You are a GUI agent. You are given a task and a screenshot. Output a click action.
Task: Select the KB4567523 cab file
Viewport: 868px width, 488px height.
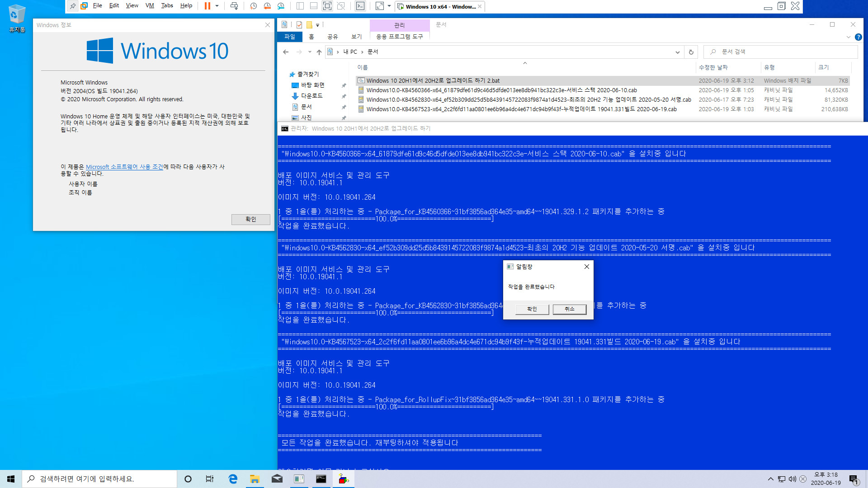coord(602,109)
